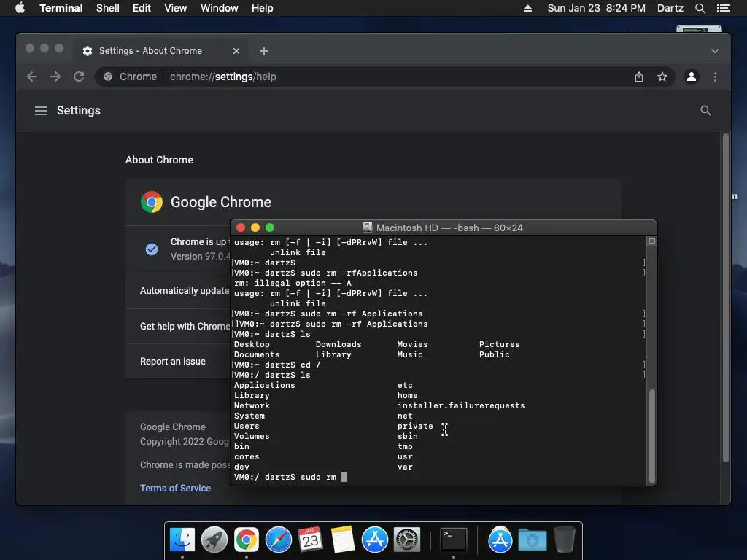747x560 pixels.
Task: Zoom the Terminal window with green button
Action: (270, 227)
